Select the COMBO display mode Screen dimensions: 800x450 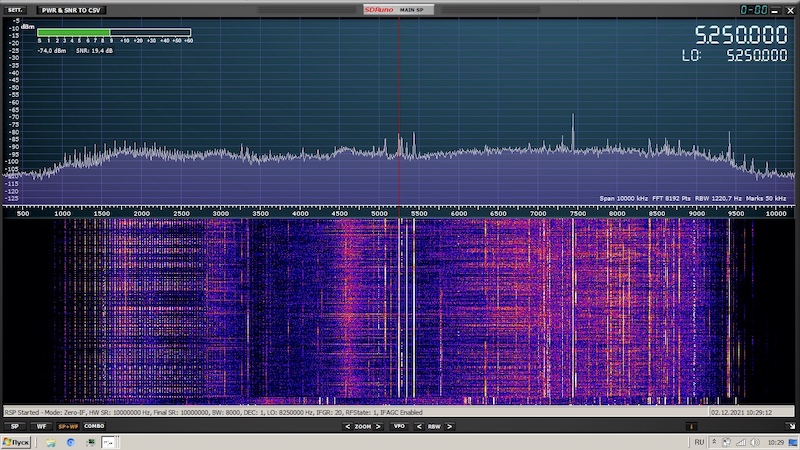tap(93, 426)
